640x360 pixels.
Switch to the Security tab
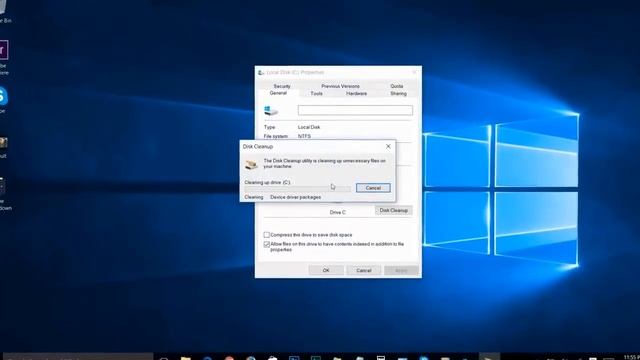(x=282, y=86)
